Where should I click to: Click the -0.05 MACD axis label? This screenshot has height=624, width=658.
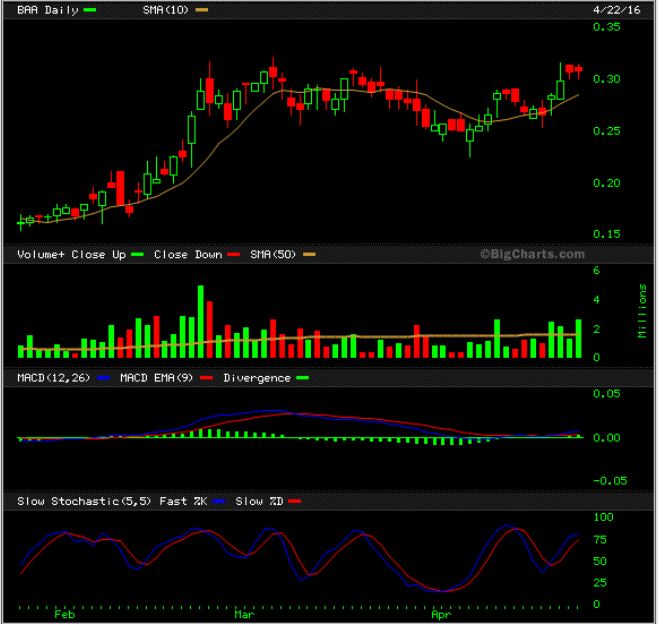pyautogui.click(x=610, y=481)
